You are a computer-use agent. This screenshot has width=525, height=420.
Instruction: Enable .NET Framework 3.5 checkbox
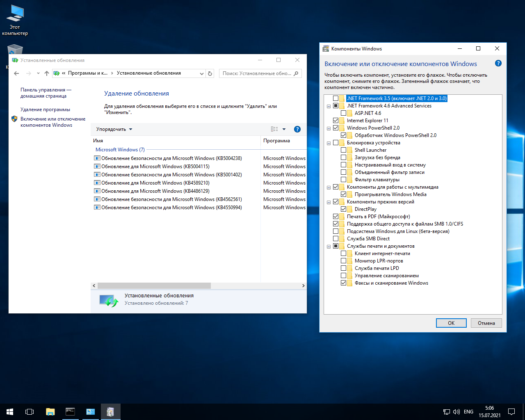pyautogui.click(x=336, y=98)
